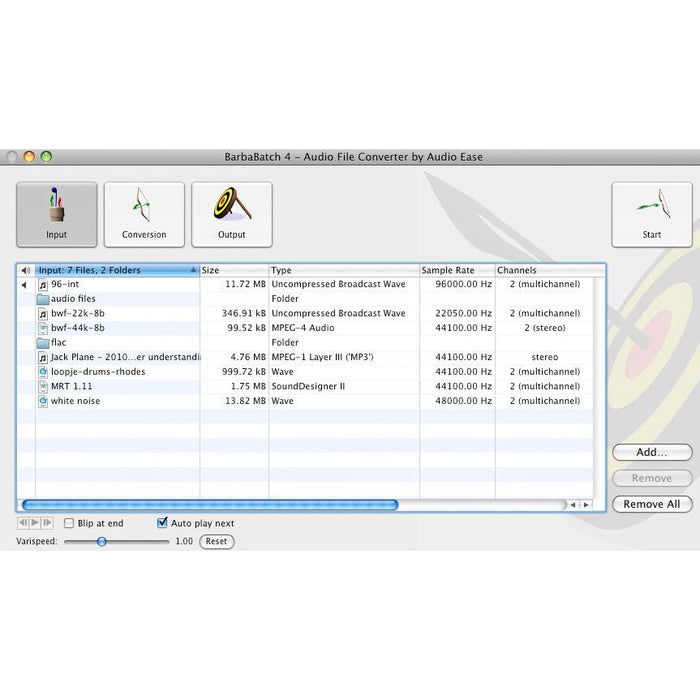Click the play preview button
Screen dimensions: 700x700
pyautogui.click(x=35, y=523)
